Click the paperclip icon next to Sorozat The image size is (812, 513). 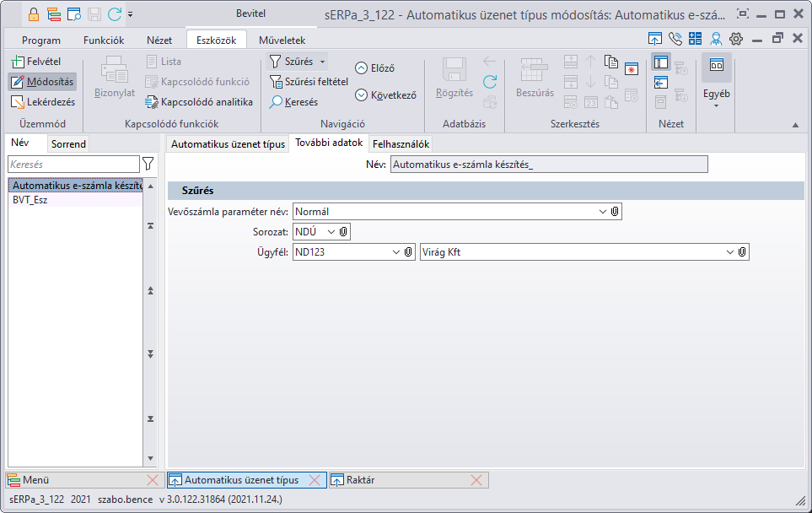[x=344, y=231]
